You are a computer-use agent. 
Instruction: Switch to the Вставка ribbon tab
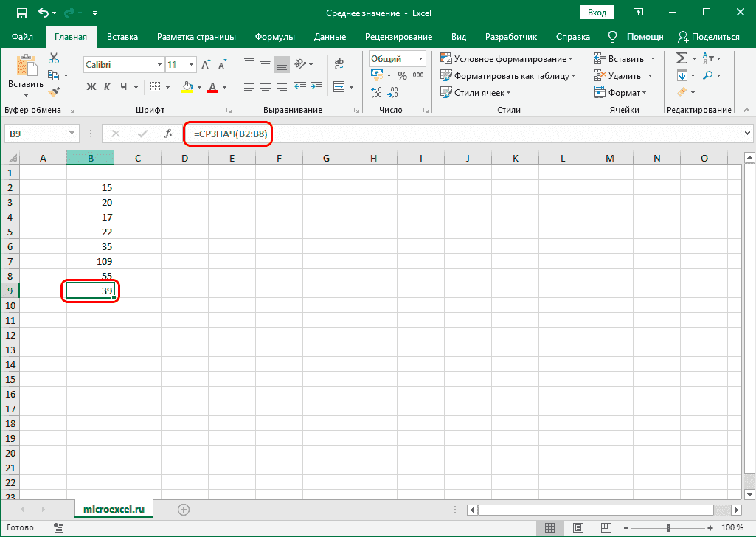tap(122, 36)
